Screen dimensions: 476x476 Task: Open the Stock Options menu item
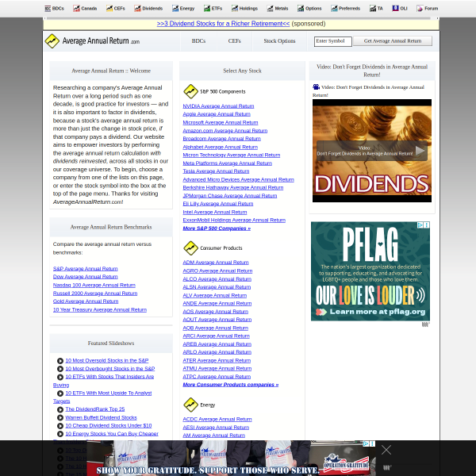click(279, 41)
